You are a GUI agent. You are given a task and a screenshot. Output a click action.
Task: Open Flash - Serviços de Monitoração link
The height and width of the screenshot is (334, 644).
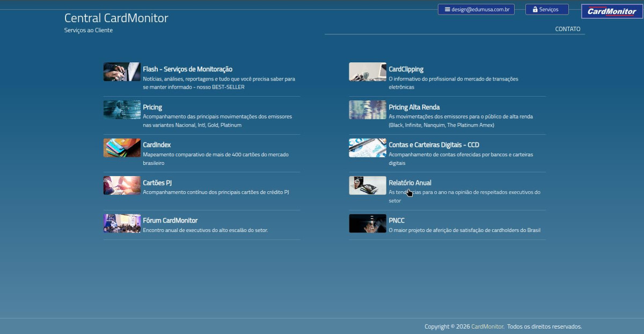tap(187, 69)
